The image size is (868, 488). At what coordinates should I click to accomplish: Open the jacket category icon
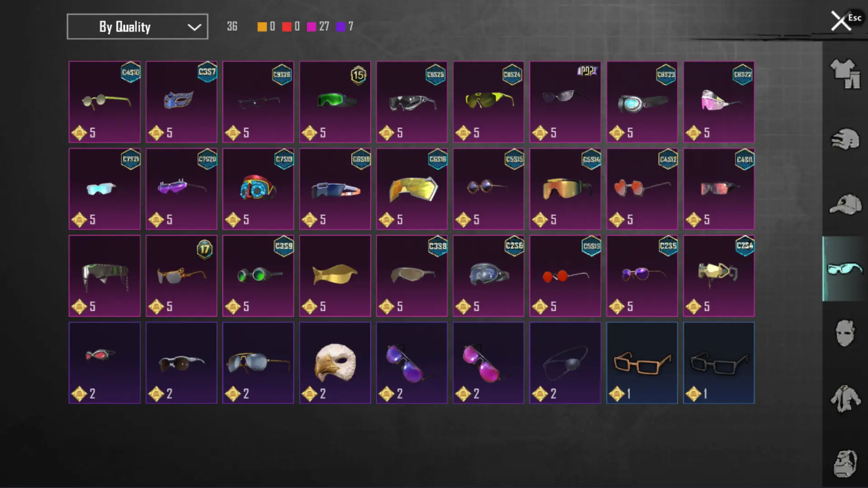(845, 399)
